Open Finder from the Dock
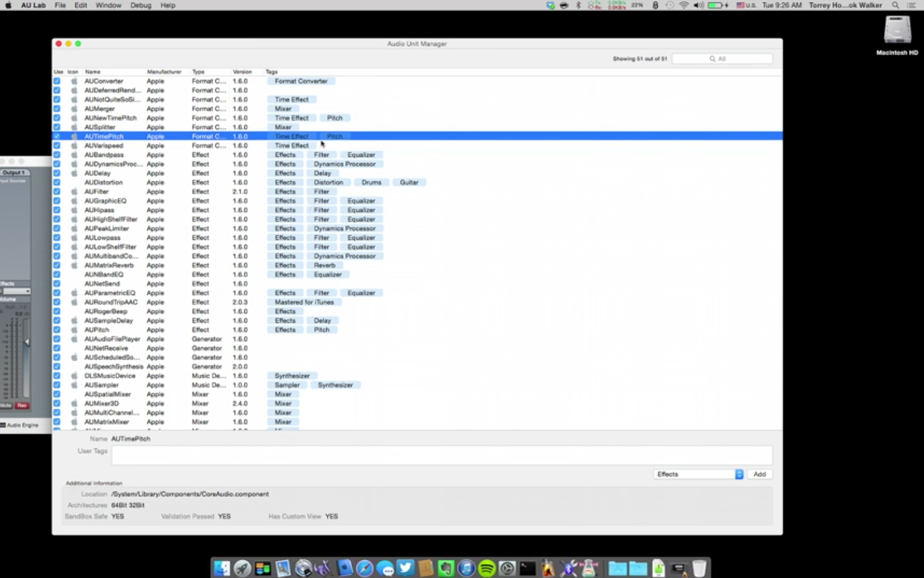Image resolution: width=924 pixels, height=578 pixels. pos(222,568)
